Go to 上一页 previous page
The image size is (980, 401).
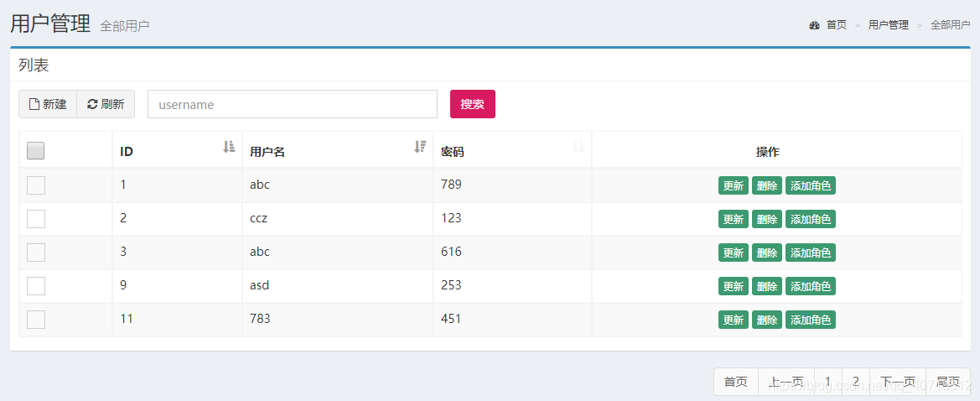point(786,382)
